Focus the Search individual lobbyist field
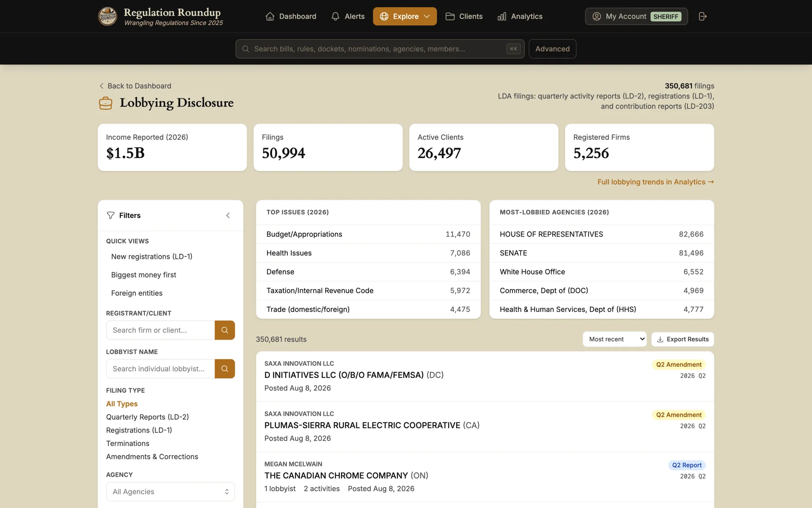Viewport: 812px width, 508px height. [x=161, y=369]
